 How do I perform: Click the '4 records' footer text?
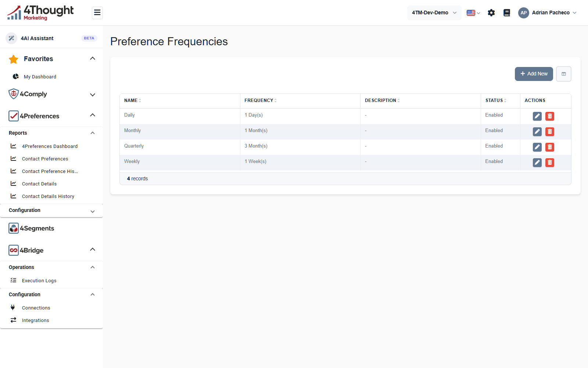click(137, 178)
